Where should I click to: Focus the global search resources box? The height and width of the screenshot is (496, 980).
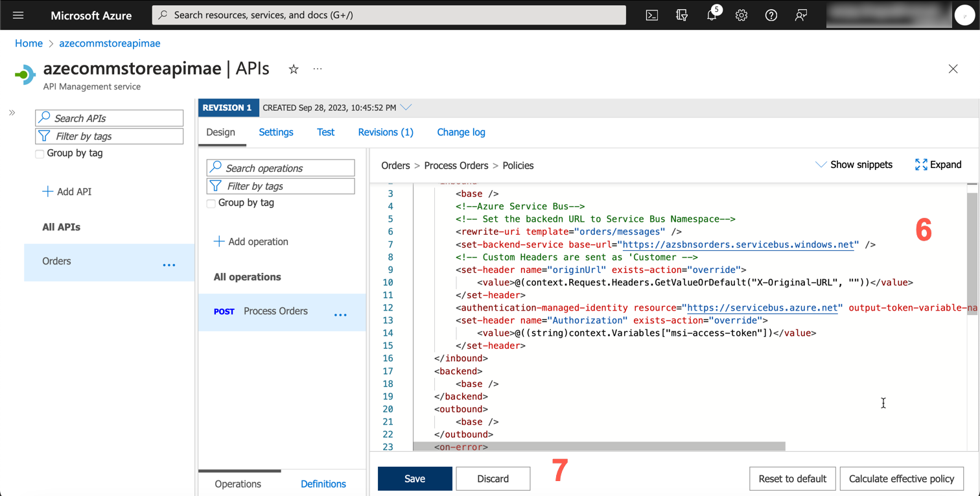point(389,15)
